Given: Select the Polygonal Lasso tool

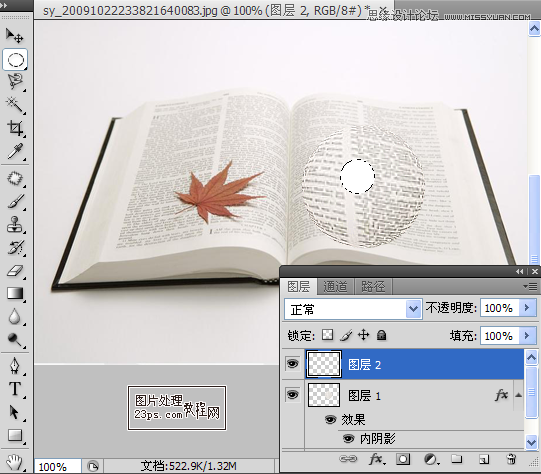Looking at the screenshot, I should point(15,82).
